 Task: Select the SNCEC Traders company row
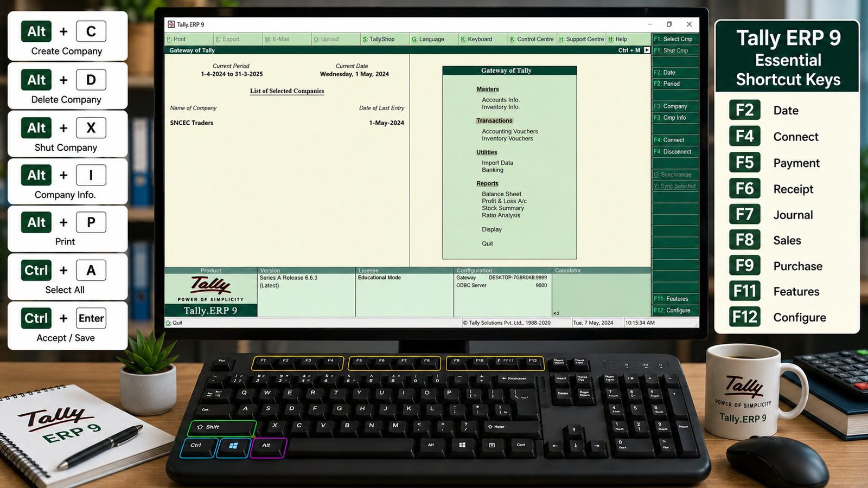(x=287, y=123)
